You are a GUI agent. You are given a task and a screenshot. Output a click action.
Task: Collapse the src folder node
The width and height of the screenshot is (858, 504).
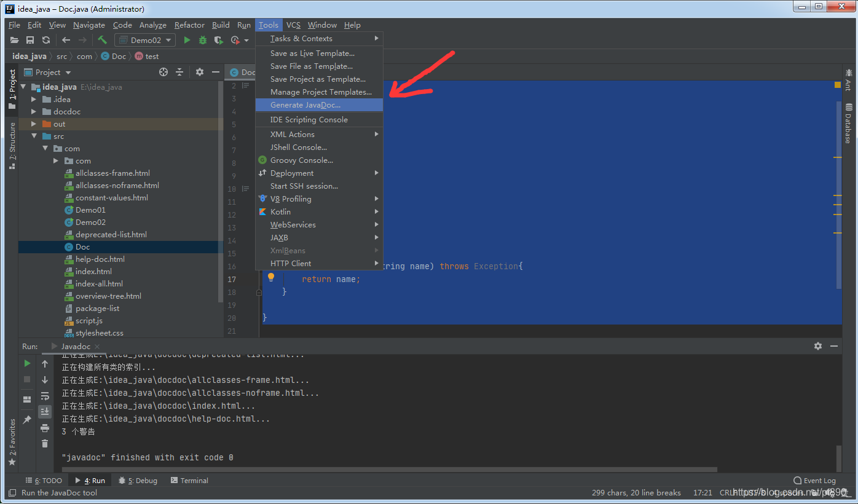pos(34,136)
